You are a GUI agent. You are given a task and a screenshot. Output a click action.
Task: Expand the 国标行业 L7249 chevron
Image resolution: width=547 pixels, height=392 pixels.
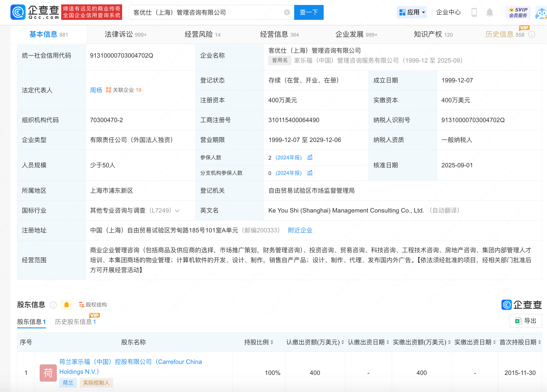pyautogui.click(x=178, y=211)
